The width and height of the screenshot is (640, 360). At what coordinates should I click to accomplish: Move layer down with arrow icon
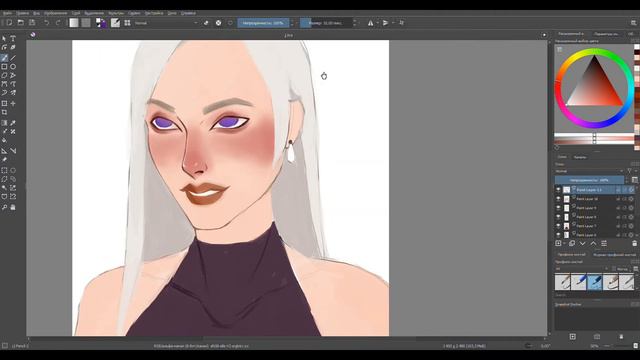[582, 243]
